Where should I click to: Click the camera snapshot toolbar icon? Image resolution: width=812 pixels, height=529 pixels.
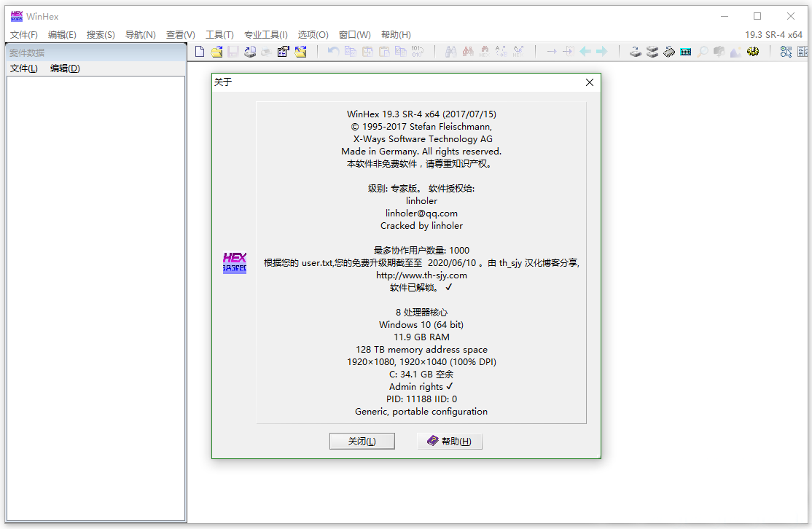[719, 51]
